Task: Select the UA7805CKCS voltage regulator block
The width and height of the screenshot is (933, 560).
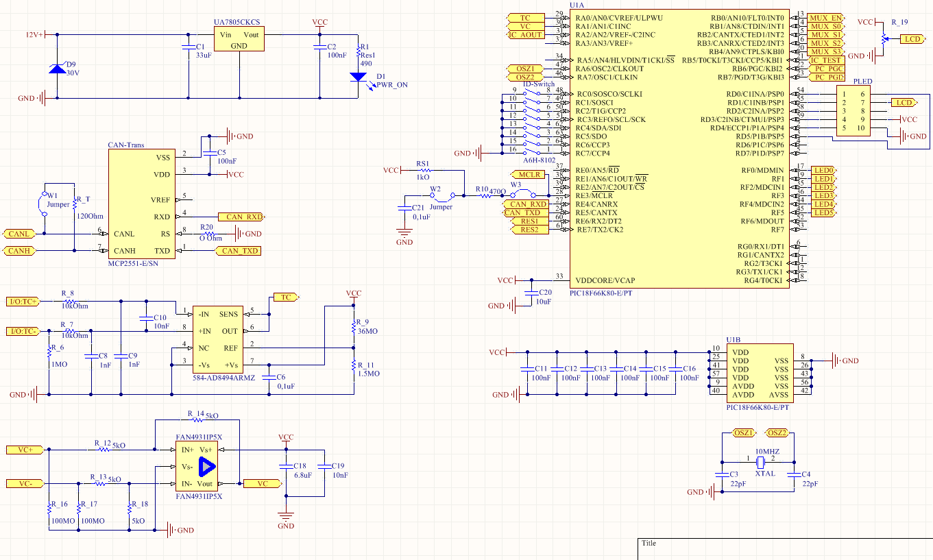Action: [239, 40]
